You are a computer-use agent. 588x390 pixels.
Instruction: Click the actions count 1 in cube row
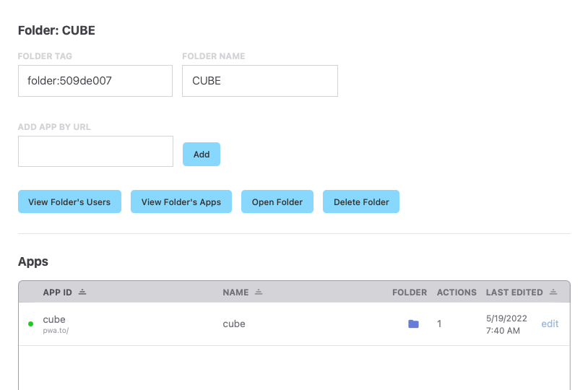pos(439,324)
